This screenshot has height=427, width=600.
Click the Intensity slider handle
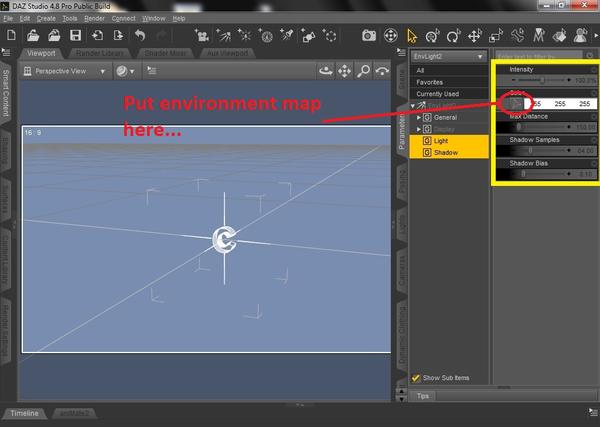point(542,80)
